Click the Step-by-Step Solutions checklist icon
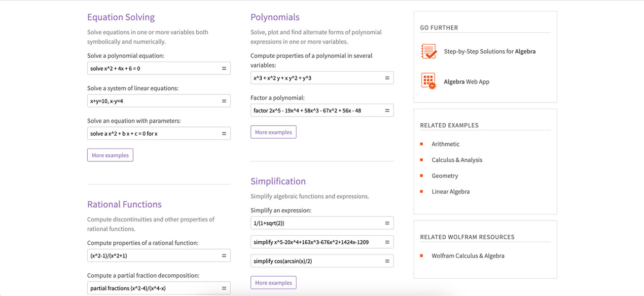The image size is (644, 296). [x=429, y=51]
